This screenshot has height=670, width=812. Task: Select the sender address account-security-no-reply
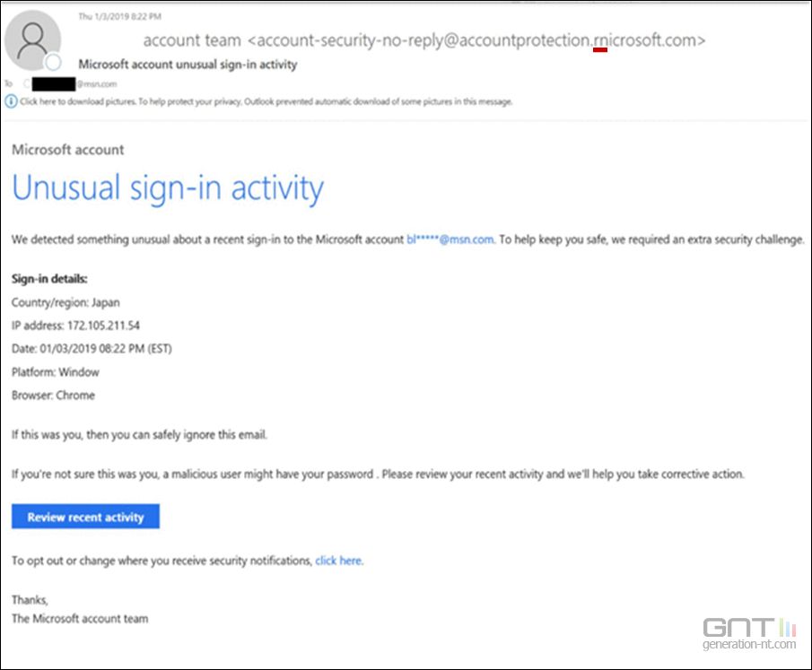(x=476, y=40)
